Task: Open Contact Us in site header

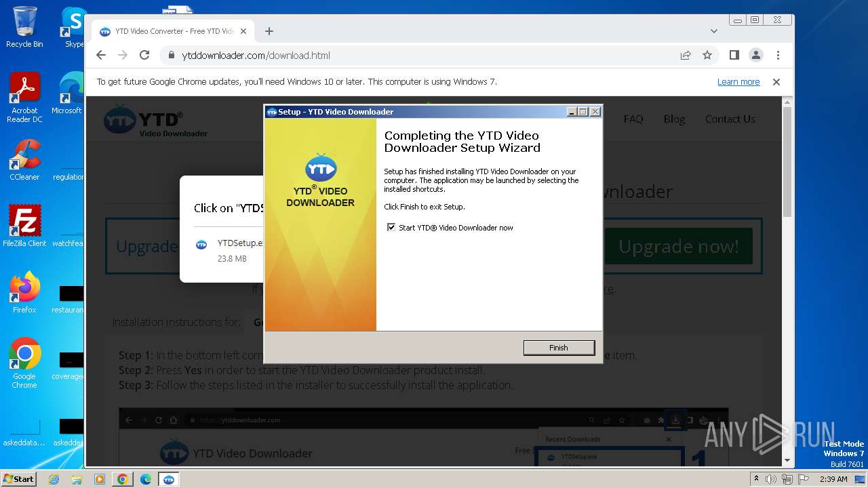Action: [x=730, y=119]
